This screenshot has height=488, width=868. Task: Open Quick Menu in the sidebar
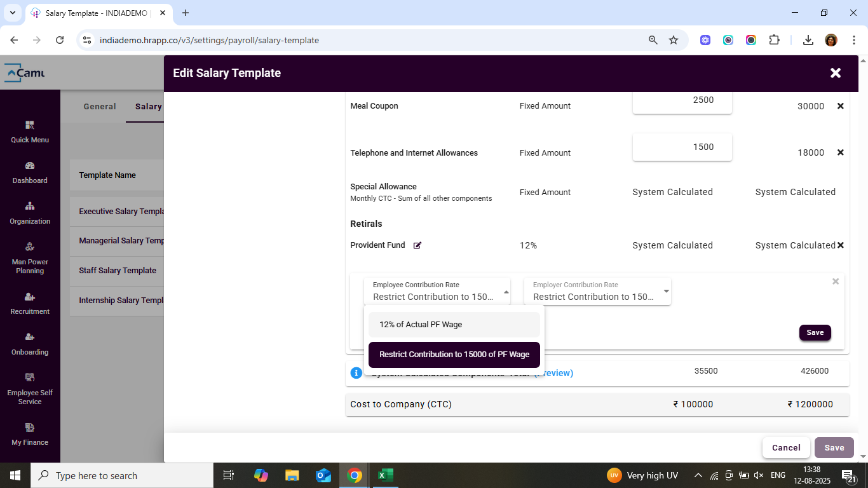click(x=30, y=132)
